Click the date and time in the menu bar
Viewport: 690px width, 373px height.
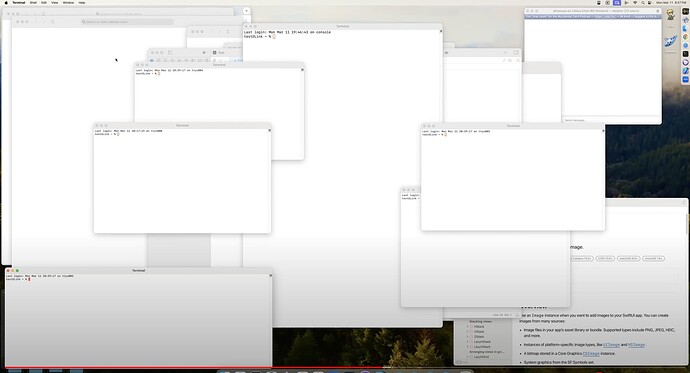pyautogui.click(x=671, y=3)
